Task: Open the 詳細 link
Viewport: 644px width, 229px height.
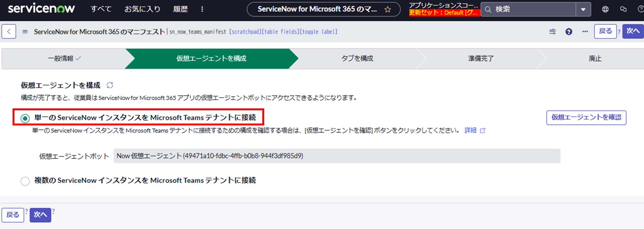Action: [471, 130]
